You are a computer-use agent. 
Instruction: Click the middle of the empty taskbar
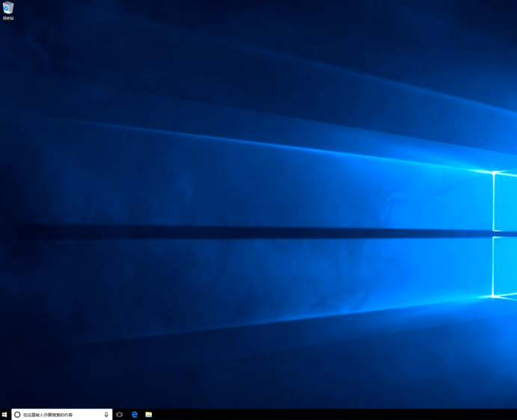pos(299,414)
